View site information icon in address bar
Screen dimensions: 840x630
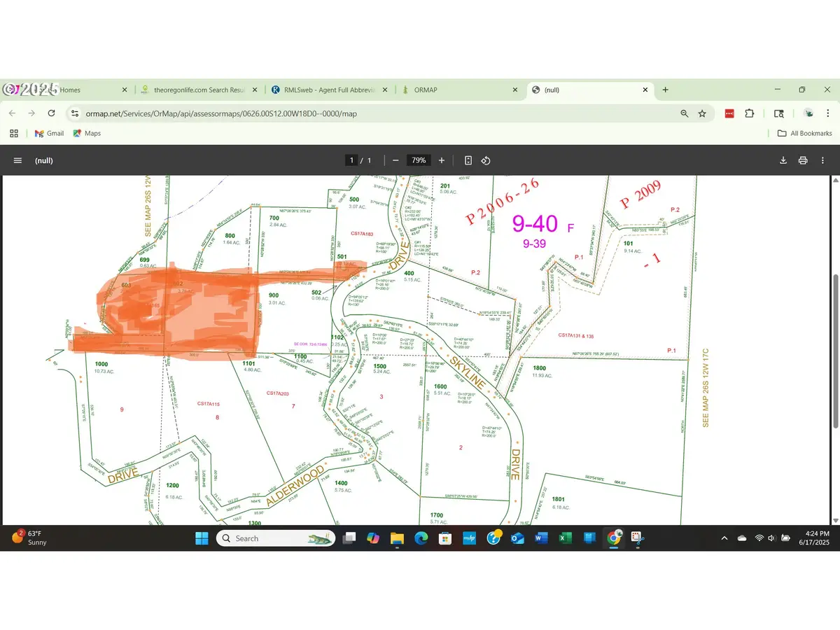click(x=76, y=113)
